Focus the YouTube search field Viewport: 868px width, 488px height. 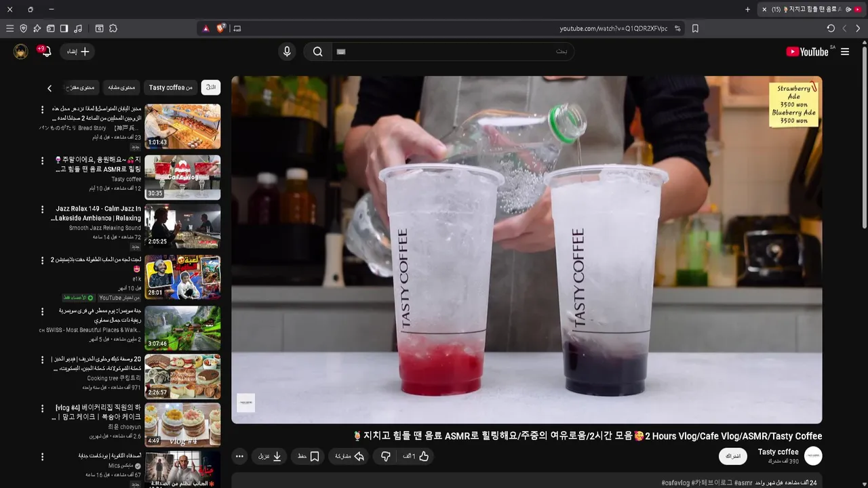click(x=453, y=52)
